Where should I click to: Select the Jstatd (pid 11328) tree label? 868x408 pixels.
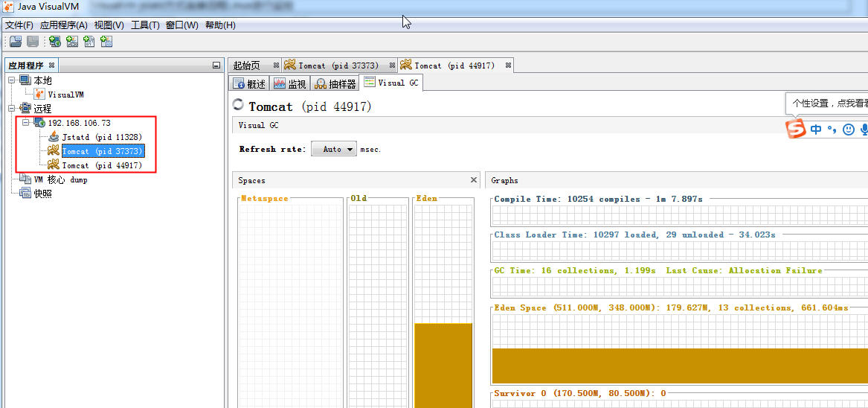(103, 136)
